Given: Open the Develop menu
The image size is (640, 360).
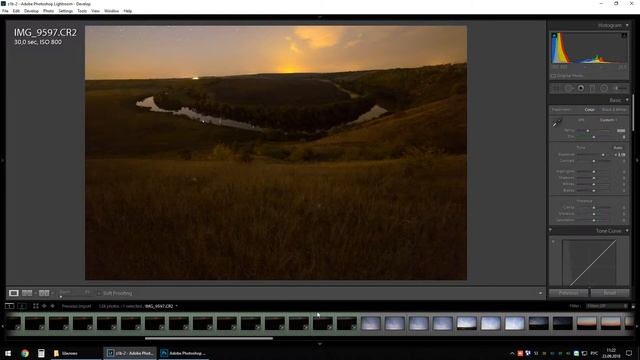Looking at the screenshot, I should coord(31,11).
